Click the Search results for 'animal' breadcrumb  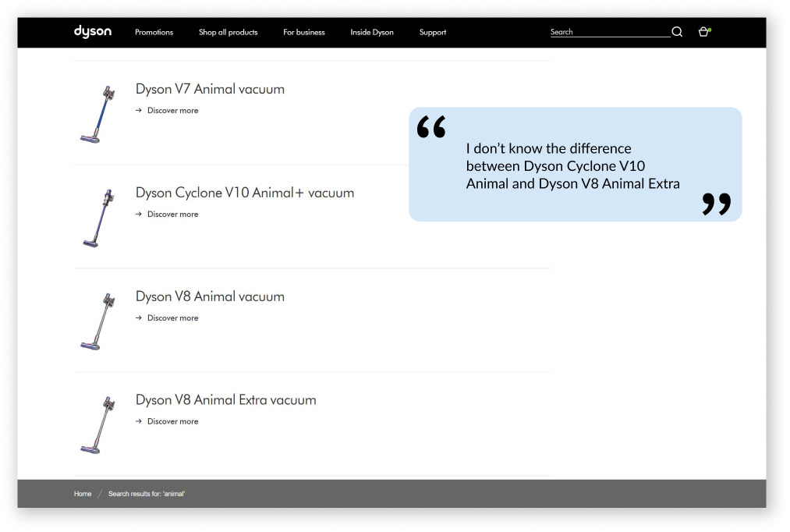pyautogui.click(x=147, y=494)
